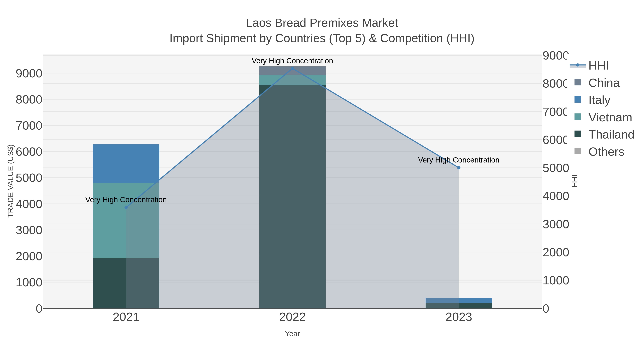The height and width of the screenshot is (362, 644).
Task: Click the Thailand segment of 2022 bar
Action: tap(292, 197)
